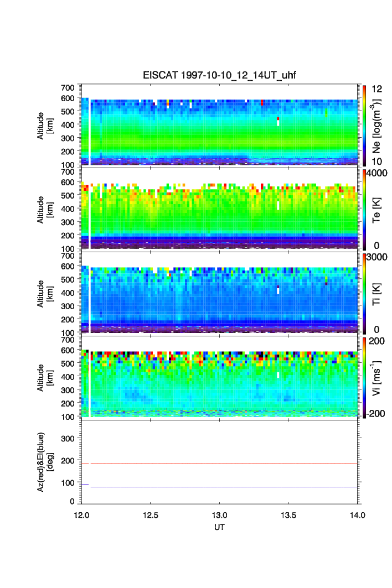The height and width of the screenshot is (588, 392).
Task: Click the 600 altitude tick on the Te panel
Action: tap(68, 182)
